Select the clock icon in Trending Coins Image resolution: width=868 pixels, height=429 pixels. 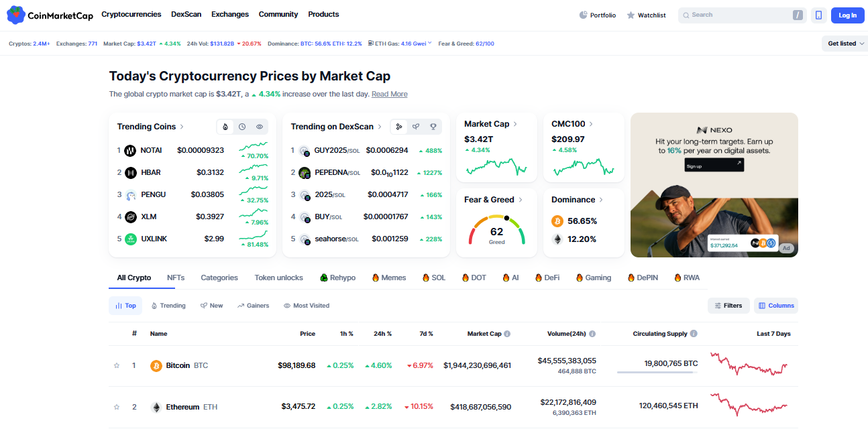click(242, 127)
